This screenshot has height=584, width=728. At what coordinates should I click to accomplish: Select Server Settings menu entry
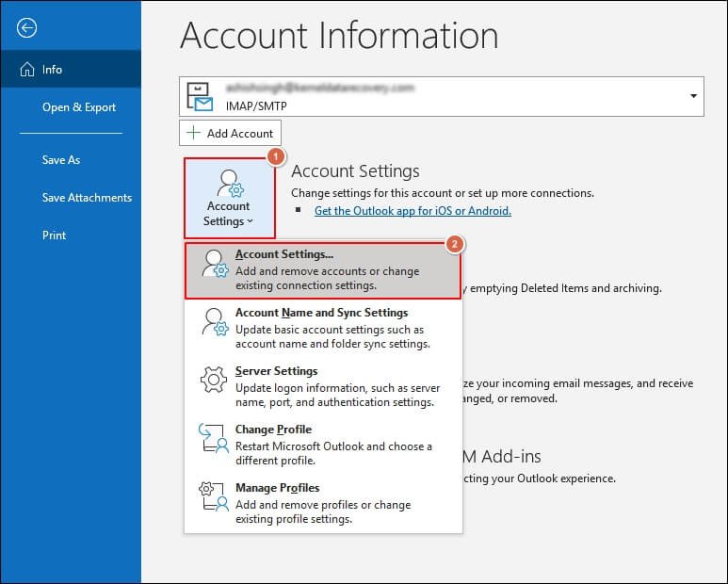323,386
